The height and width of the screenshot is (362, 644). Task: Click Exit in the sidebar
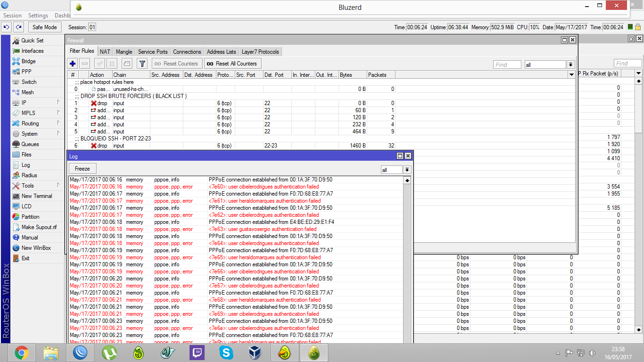click(25, 258)
